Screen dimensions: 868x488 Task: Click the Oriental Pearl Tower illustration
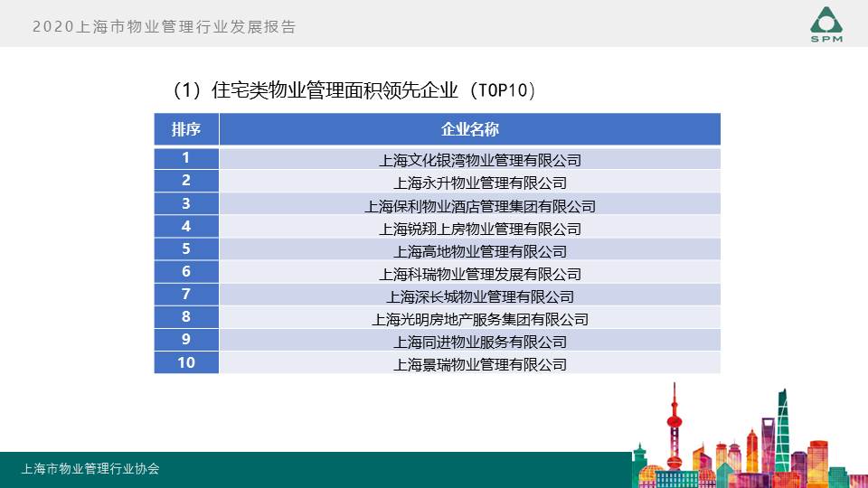click(673, 434)
